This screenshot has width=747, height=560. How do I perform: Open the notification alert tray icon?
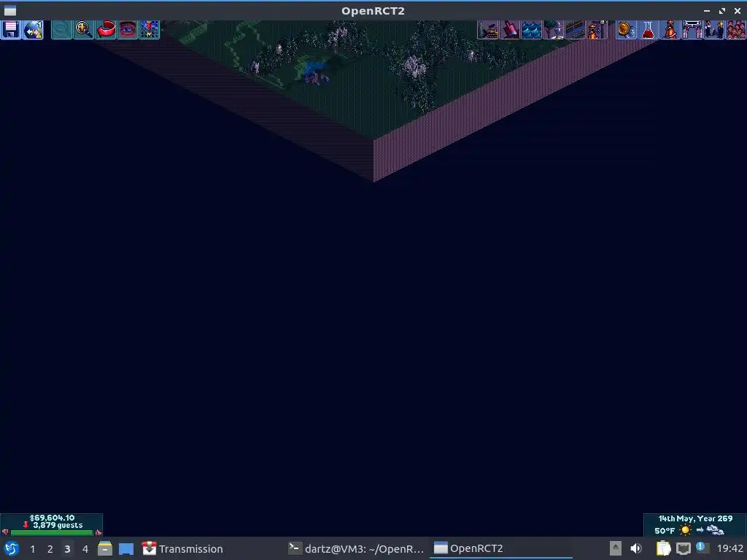701,547
